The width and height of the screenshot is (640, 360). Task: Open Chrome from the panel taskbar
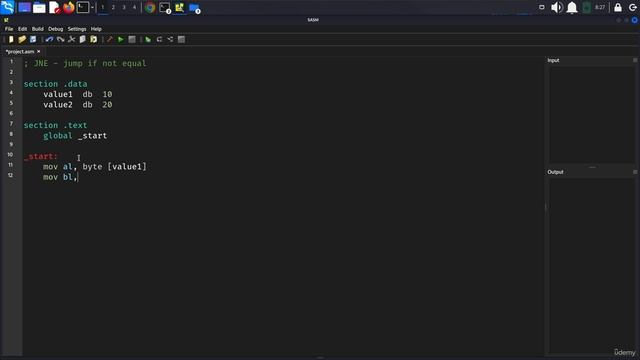pos(150,7)
